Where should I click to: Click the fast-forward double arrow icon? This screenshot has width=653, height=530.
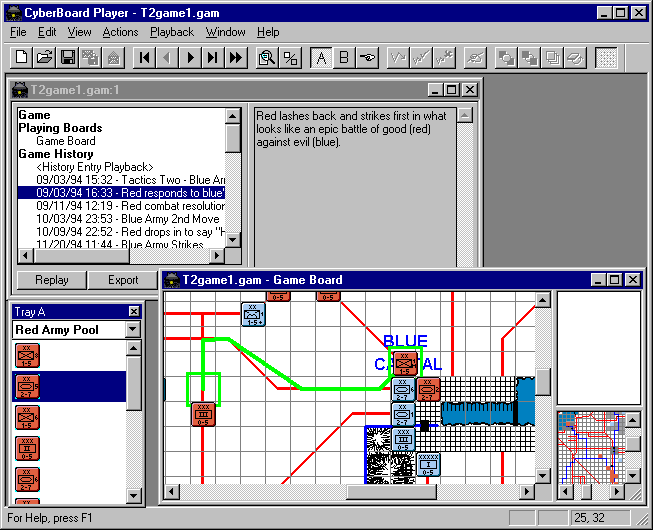click(236, 57)
